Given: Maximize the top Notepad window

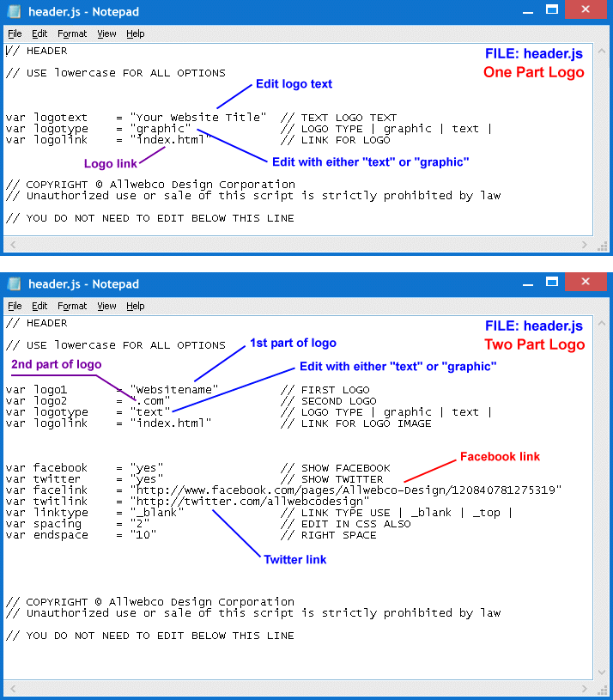Looking at the screenshot, I should (x=552, y=9).
